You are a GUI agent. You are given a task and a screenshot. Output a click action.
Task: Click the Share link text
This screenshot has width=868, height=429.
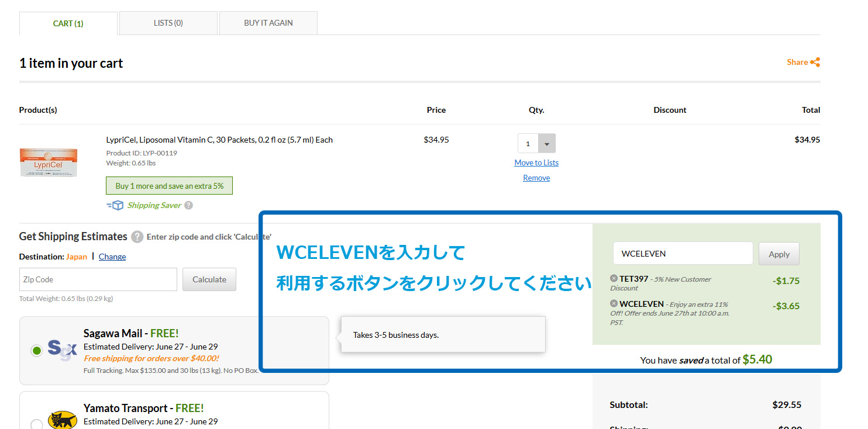click(x=797, y=62)
